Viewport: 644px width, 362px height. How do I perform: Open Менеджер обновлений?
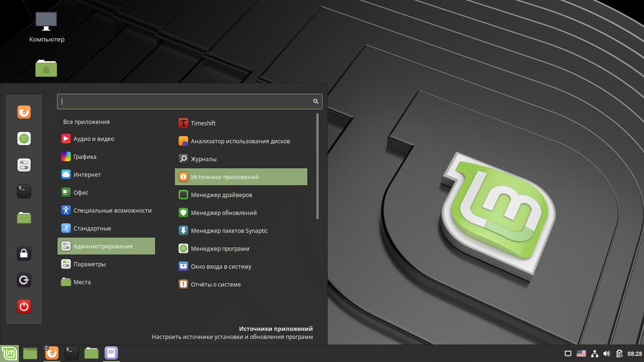241,213
